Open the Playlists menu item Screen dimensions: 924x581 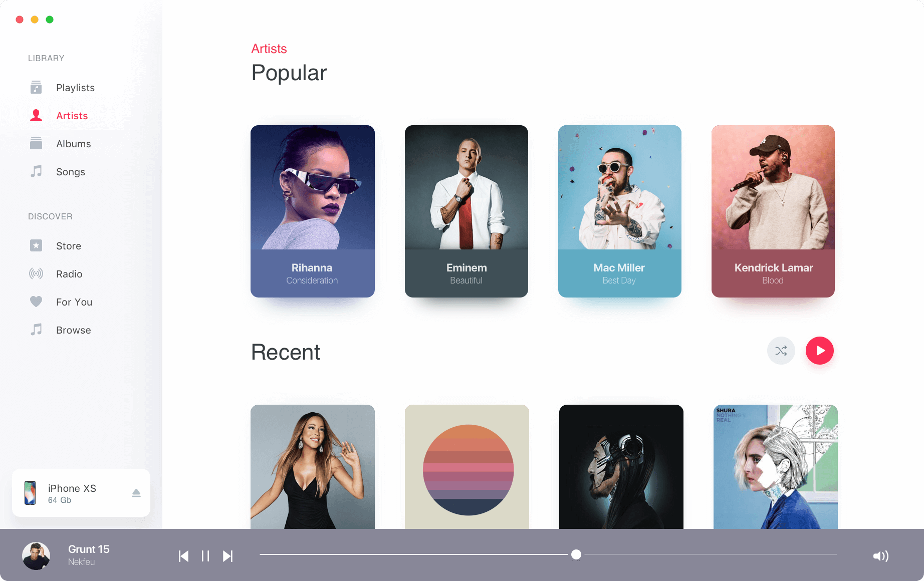tap(75, 88)
